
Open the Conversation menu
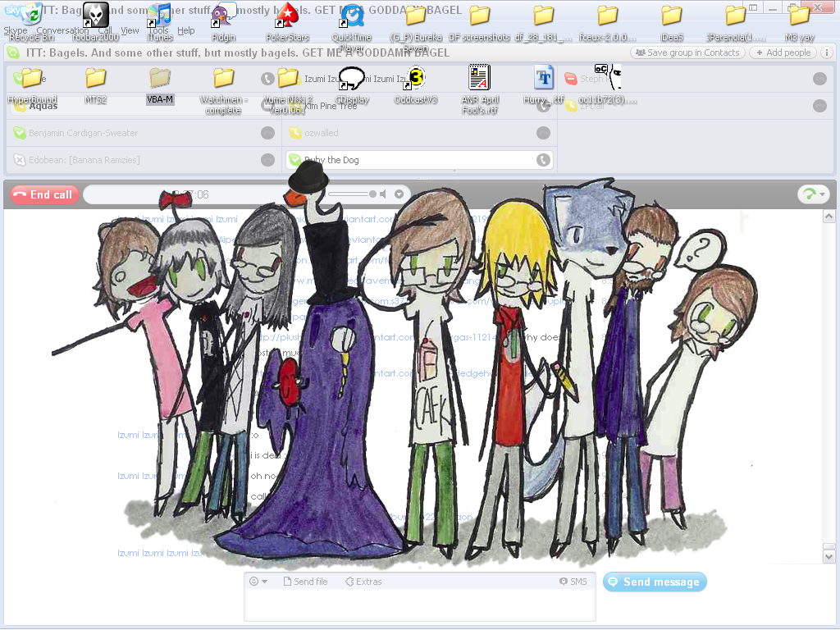tap(62, 31)
